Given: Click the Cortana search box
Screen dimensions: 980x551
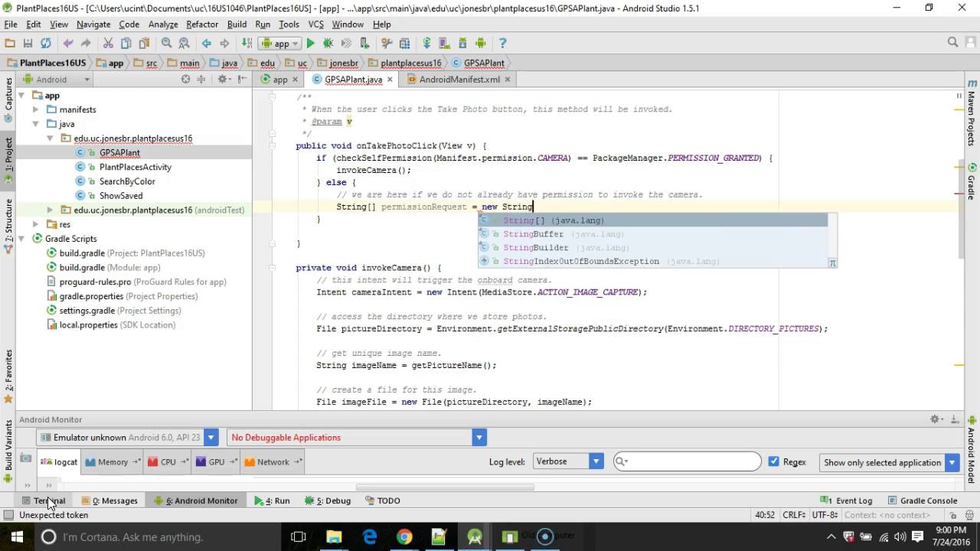Looking at the screenshot, I should click(158, 536).
